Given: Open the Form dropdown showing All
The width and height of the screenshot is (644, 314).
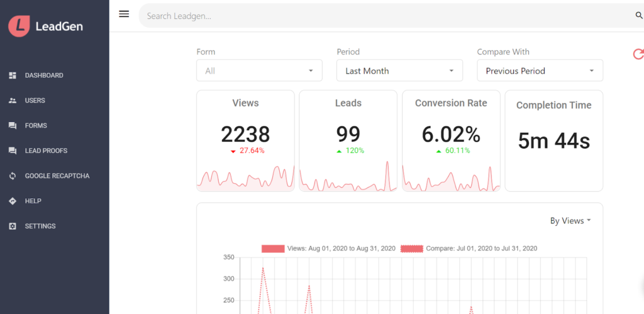Looking at the screenshot, I should click(259, 70).
